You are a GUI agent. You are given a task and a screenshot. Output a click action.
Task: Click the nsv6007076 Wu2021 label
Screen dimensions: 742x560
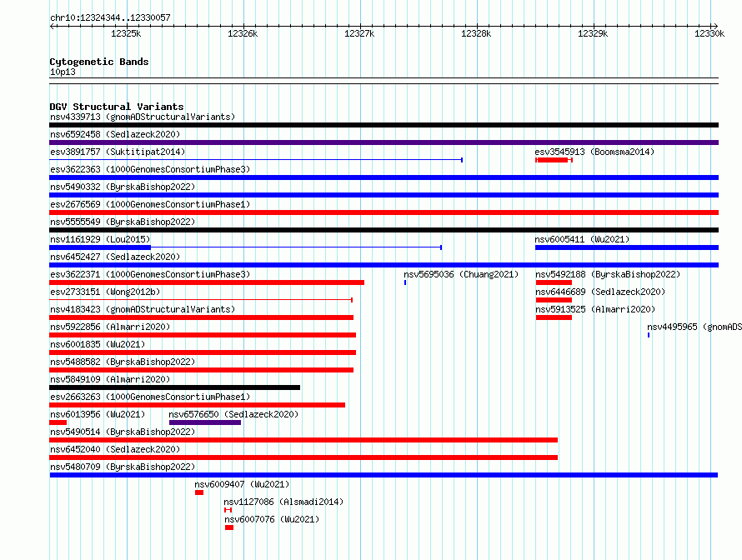272,519
